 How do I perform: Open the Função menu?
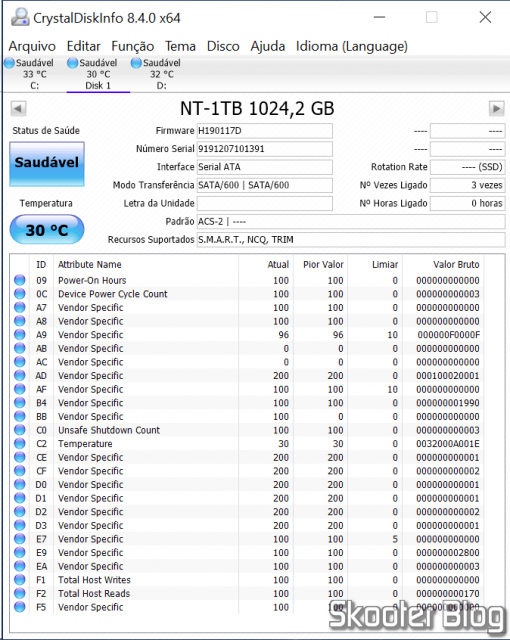133,46
